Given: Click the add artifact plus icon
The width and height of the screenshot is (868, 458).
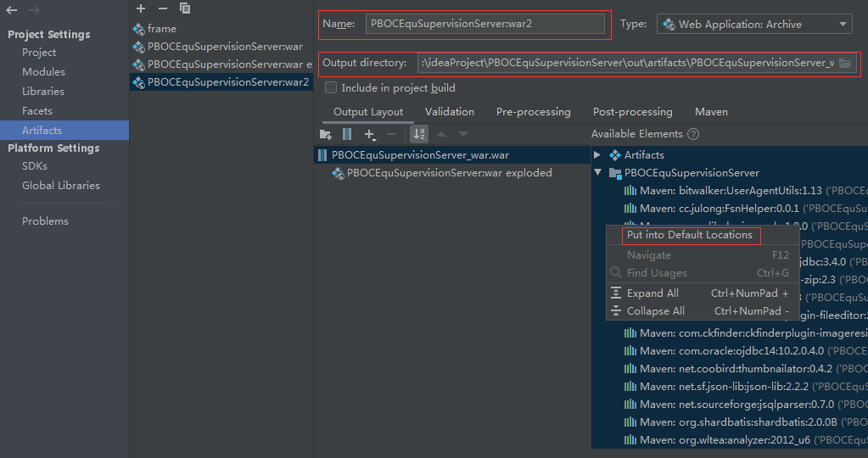Looking at the screenshot, I should (141, 8).
